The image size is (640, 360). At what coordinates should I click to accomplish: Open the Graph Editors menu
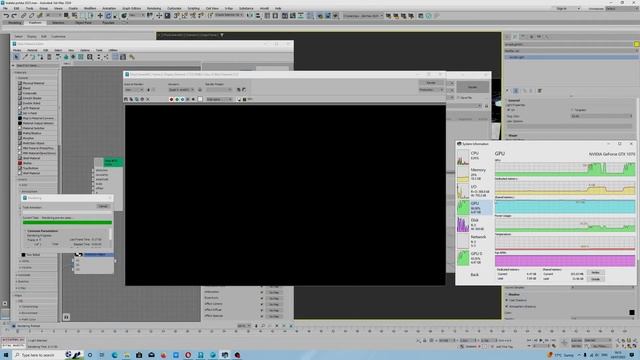coord(131,8)
